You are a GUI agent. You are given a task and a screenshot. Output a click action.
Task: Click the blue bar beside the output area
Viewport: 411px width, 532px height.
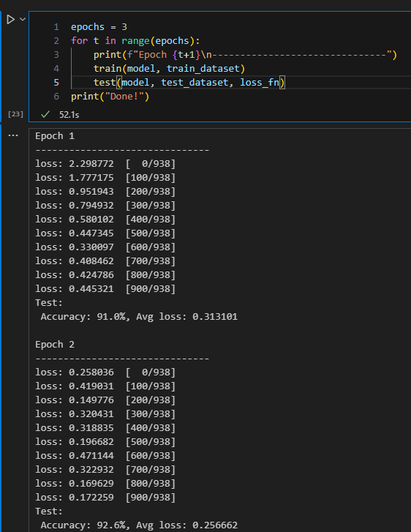point(1,329)
